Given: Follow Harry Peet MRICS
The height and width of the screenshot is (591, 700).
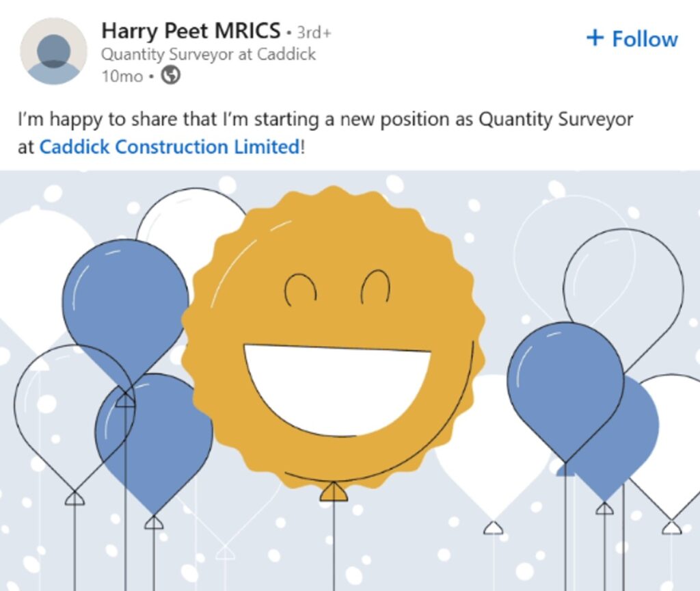Looking at the screenshot, I should coord(632,39).
